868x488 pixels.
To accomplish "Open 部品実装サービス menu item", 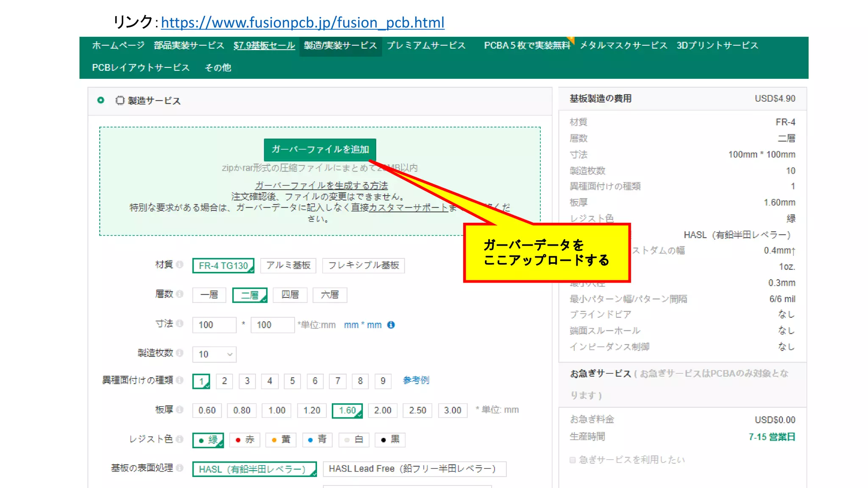I will coord(189,46).
